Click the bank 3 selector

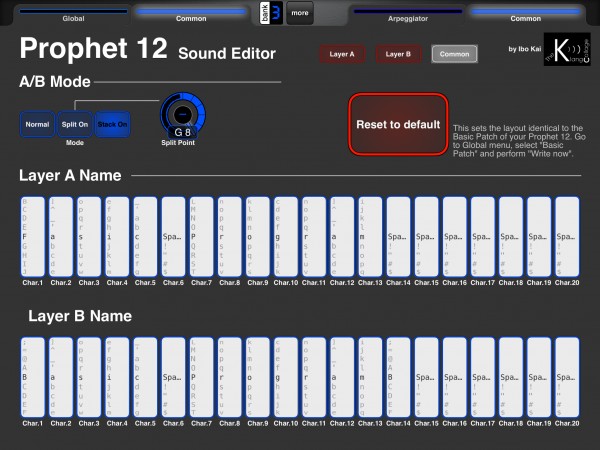pos(271,13)
